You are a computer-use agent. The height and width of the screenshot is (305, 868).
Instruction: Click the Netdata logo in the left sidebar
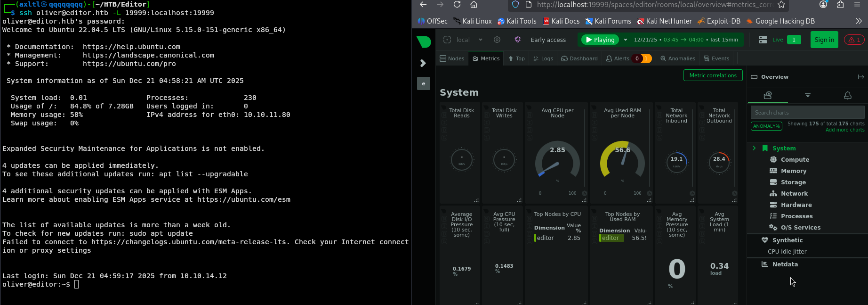click(x=424, y=41)
